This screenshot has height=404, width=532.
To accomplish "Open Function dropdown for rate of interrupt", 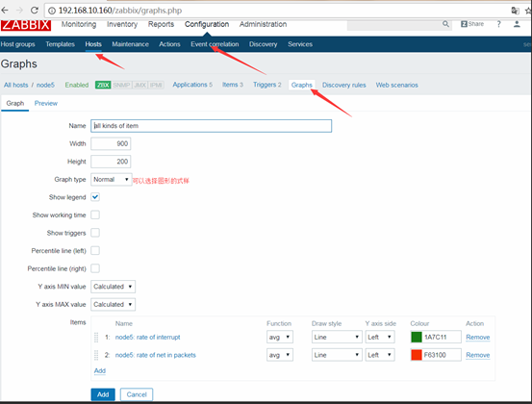I will [280, 338].
